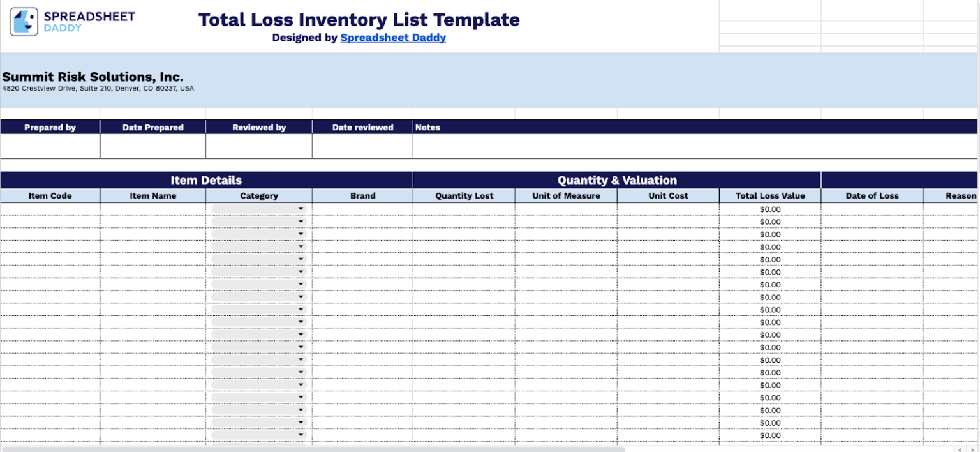The width and height of the screenshot is (980, 452).
Task: Click the Date Prepared entry cell
Action: tap(152, 146)
